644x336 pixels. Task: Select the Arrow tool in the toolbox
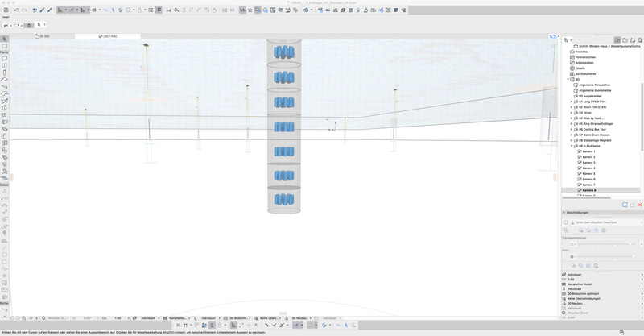[4, 39]
